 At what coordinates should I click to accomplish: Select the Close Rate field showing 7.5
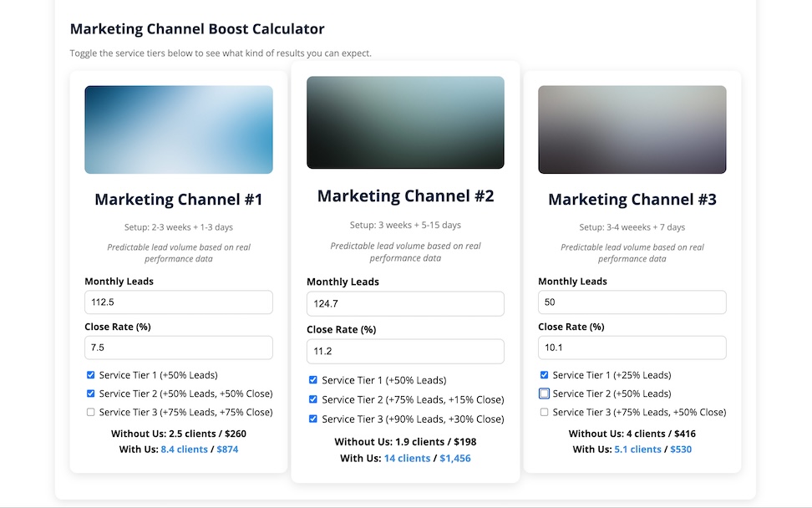click(178, 347)
